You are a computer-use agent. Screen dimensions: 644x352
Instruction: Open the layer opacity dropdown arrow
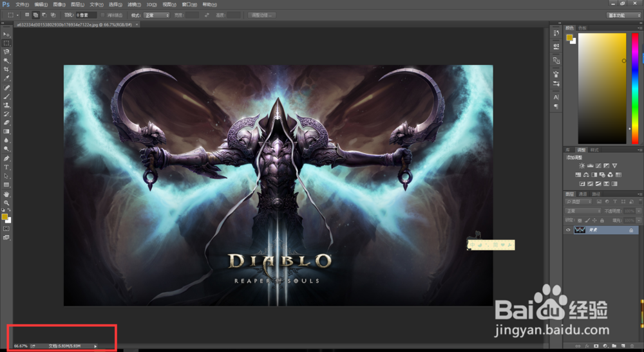(x=639, y=211)
